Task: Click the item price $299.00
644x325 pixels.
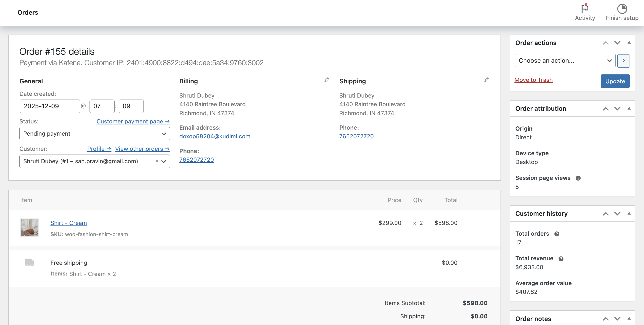Action: (x=390, y=223)
